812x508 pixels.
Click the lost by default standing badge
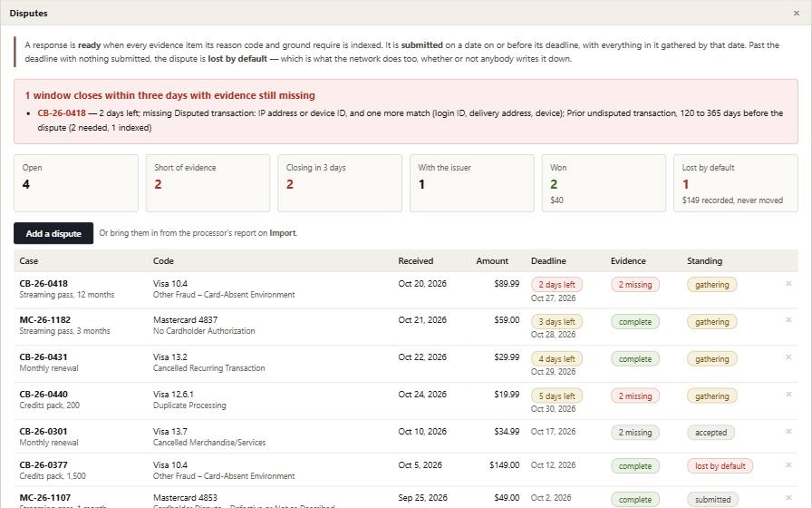pyautogui.click(x=720, y=466)
